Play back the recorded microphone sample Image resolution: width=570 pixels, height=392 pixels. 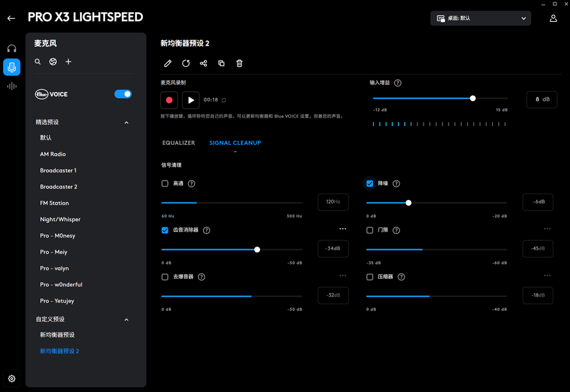tap(191, 100)
